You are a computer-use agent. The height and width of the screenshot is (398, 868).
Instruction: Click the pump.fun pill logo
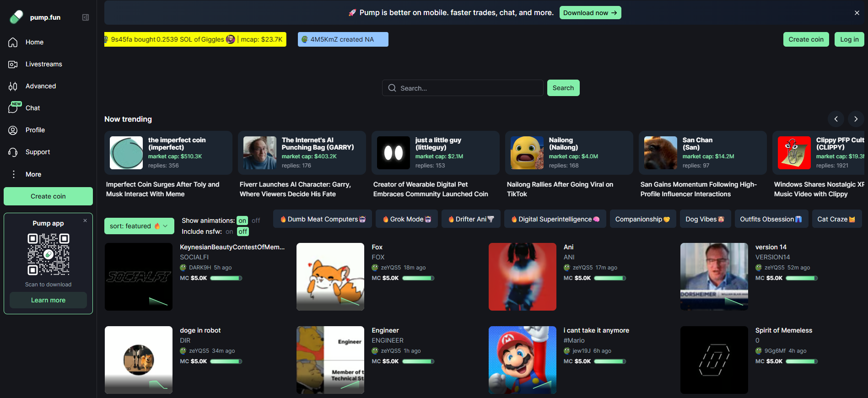(x=16, y=17)
